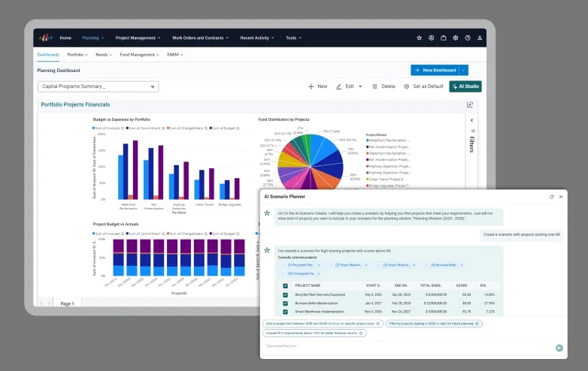This screenshot has width=588, height=371.
Task: Open the Project Management menu
Action: pyautogui.click(x=138, y=38)
